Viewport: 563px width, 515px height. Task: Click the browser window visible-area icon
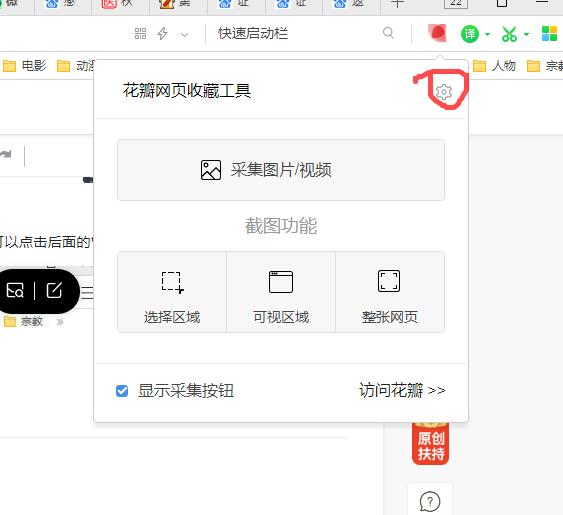coord(281,282)
